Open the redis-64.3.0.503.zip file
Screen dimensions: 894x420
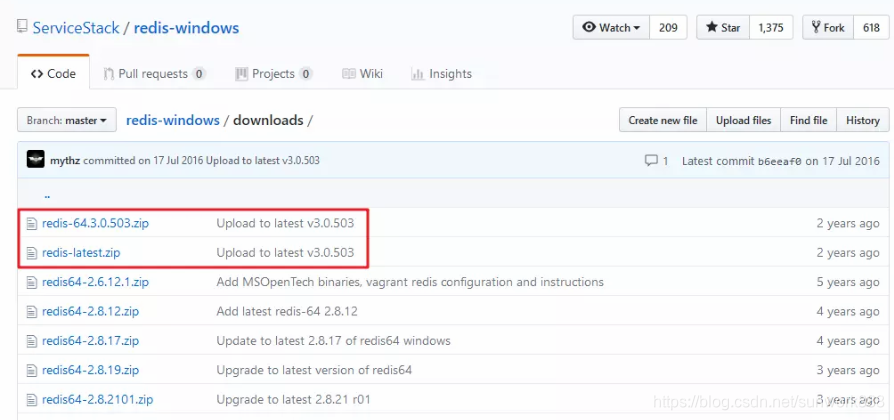(x=95, y=223)
